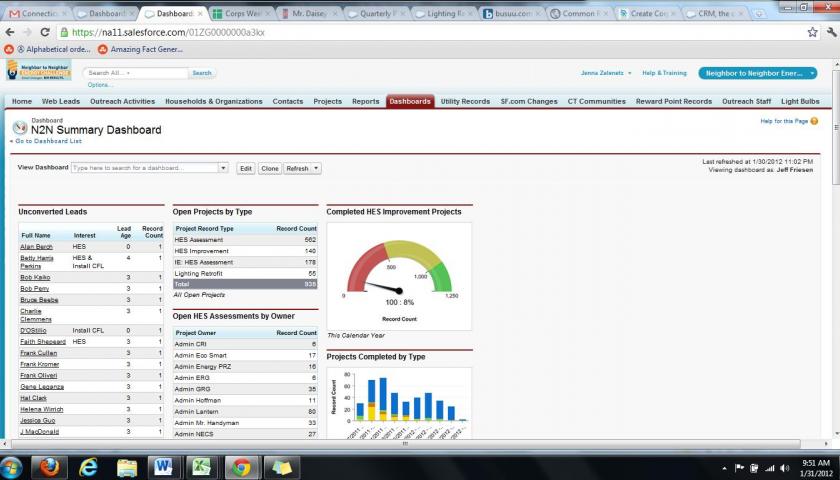
Task: Open Excel from the taskbar
Action: click(x=201, y=468)
